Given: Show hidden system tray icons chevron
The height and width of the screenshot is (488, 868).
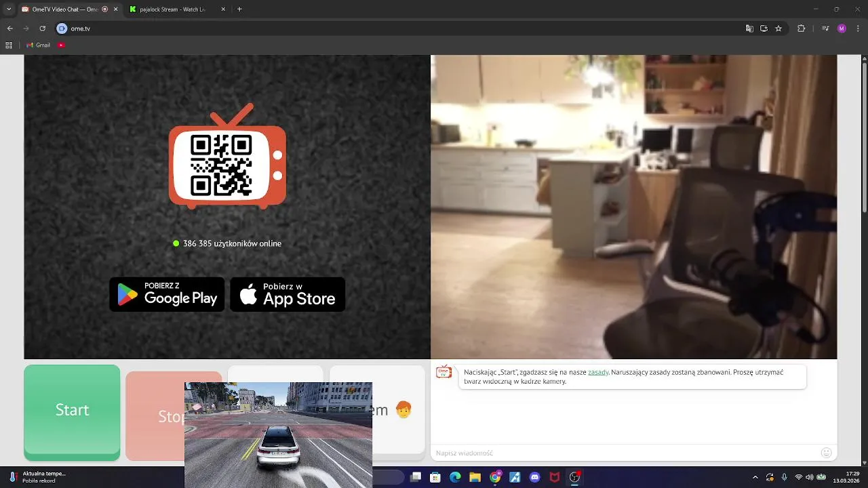Looking at the screenshot, I should (755, 477).
